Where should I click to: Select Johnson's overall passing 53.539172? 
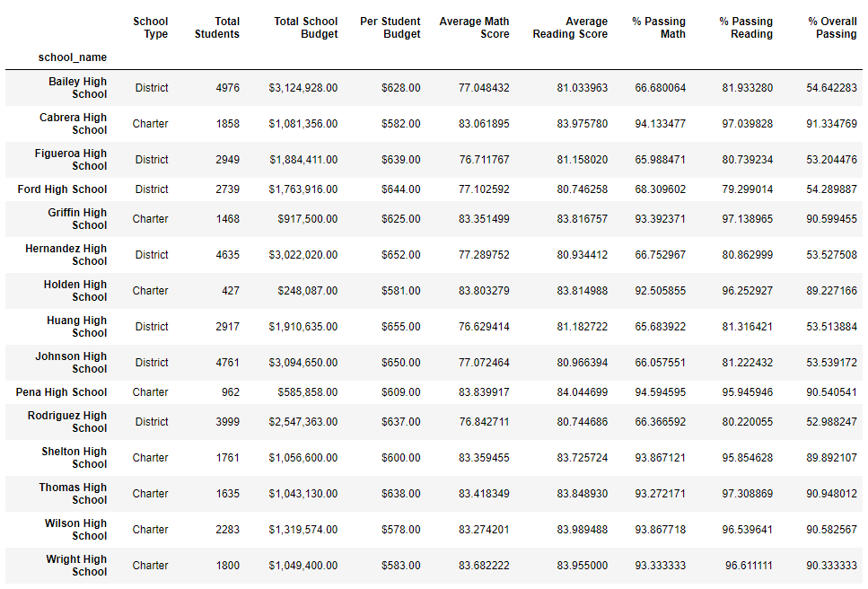click(x=831, y=363)
